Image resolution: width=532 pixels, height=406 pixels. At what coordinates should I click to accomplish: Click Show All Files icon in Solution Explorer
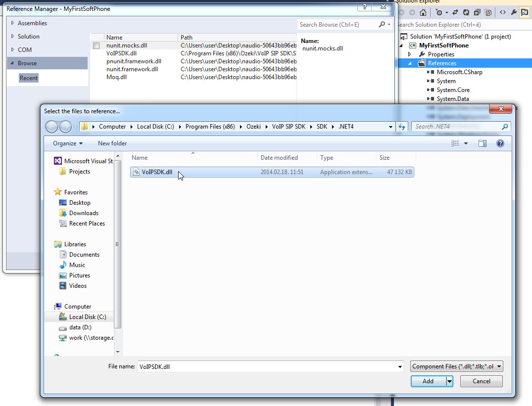488,12
